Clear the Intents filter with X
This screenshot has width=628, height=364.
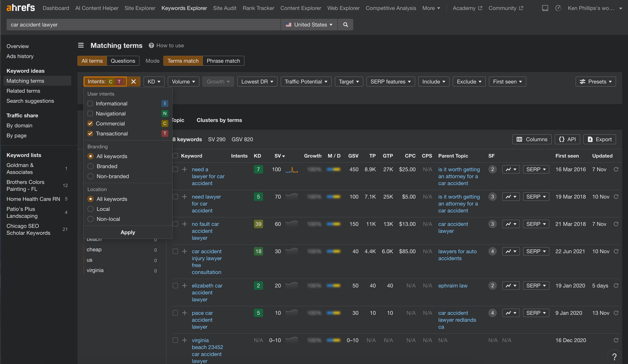(x=133, y=82)
